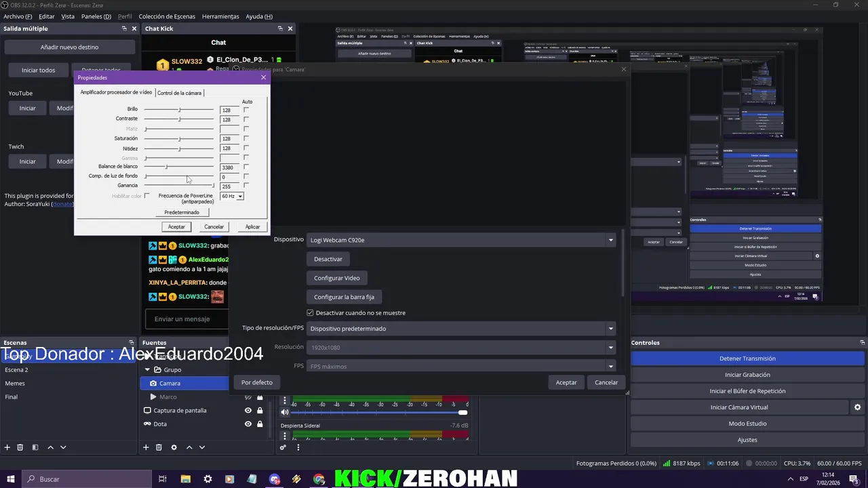Image resolution: width=868 pixels, height=488 pixels.
Task: Adjust the Brillo slider
Action: click(179, 110)
